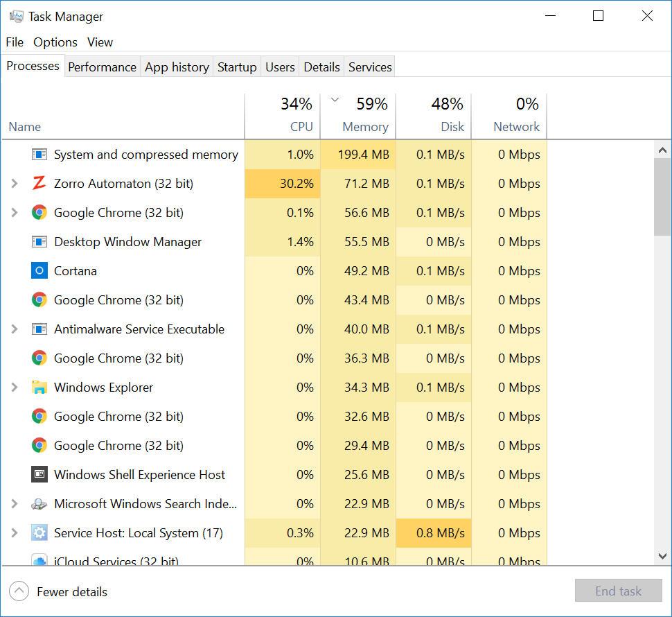The image size is (672, 617).
Task: Click the Task Manager title bar icon
Action: (x=17, y=17)
